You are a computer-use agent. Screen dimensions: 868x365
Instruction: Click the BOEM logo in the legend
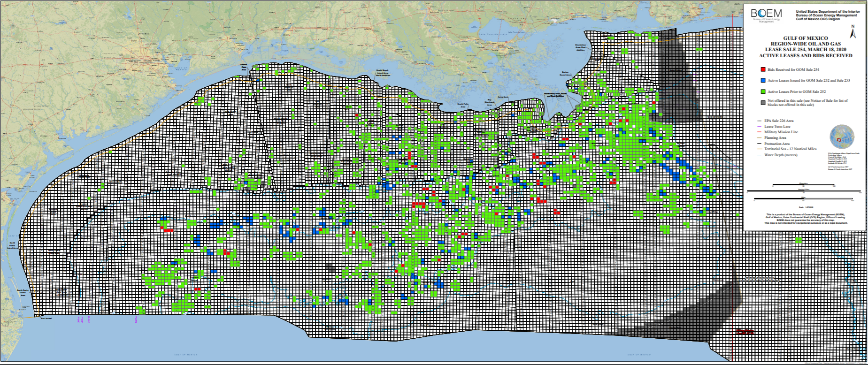[766, 16]
